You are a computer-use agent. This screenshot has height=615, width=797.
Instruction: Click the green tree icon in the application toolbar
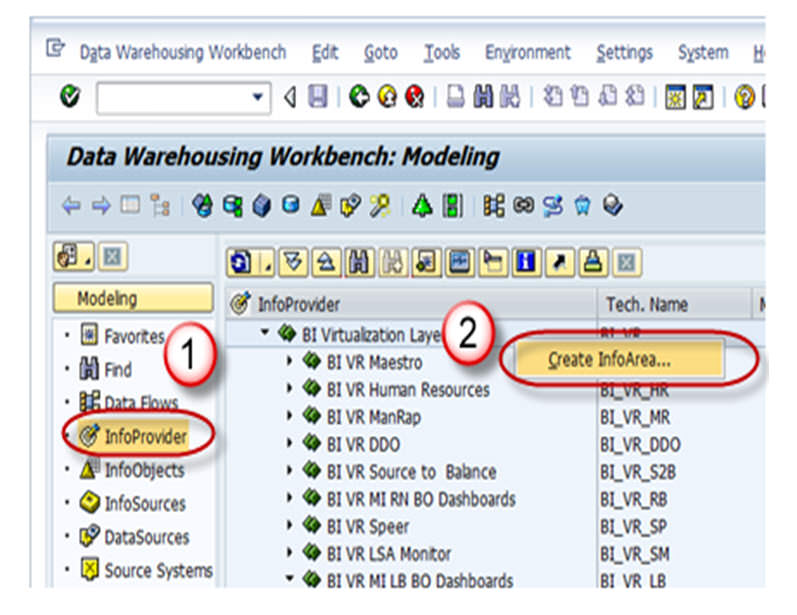pyautogui.click(x=422, y=205)
